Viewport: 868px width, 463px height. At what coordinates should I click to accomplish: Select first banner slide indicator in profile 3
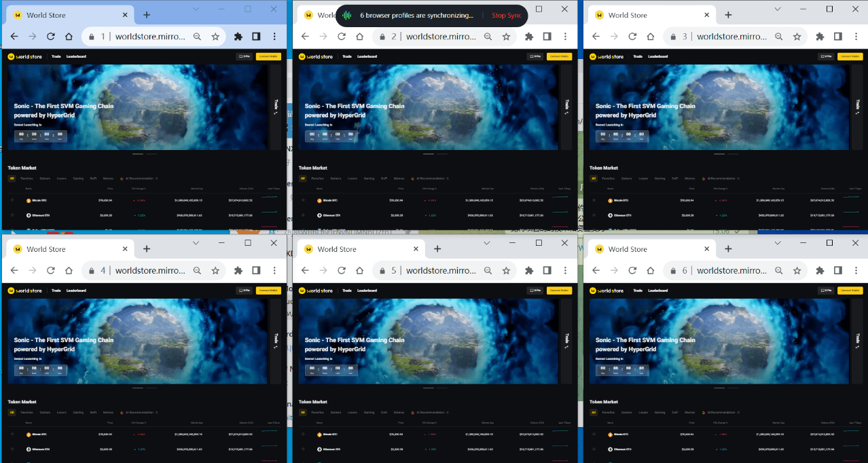[x=719, y=154]
